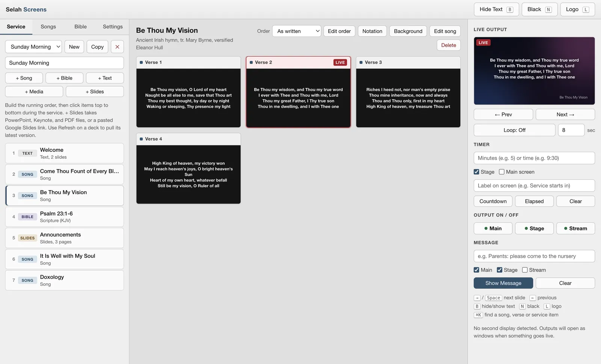This screenshot has width=601, height=364.
Task: Toggle Loop: Off button
Action: click(x=514, y=130)
